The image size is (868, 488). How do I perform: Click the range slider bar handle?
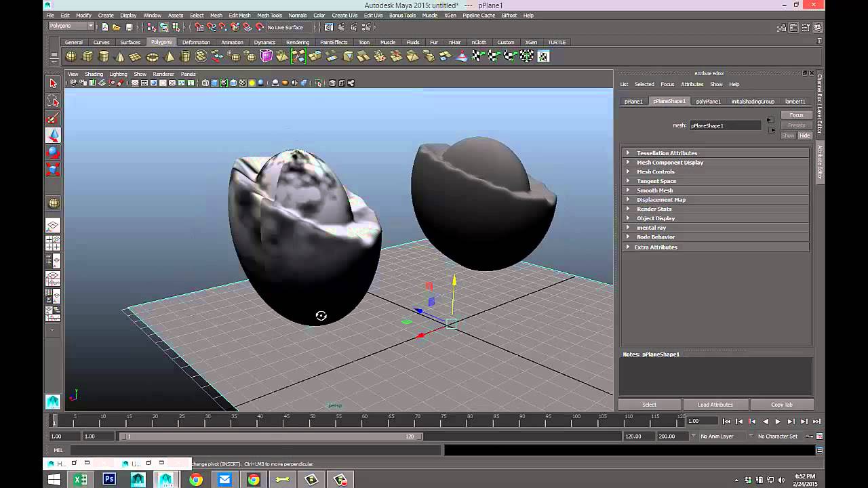click(270, 436)
